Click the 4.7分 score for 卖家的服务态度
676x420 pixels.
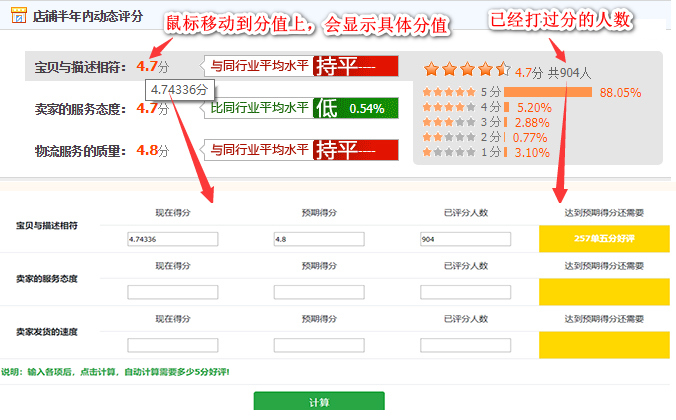152,109
